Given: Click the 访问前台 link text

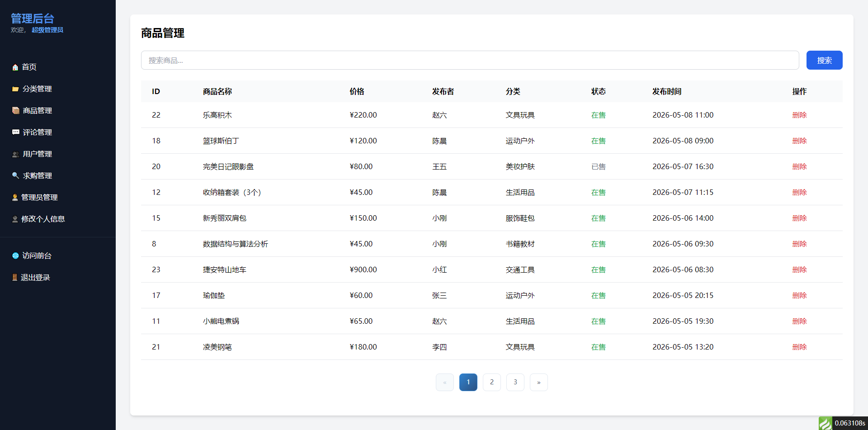Looking at the screenshot, I should 37,255.
